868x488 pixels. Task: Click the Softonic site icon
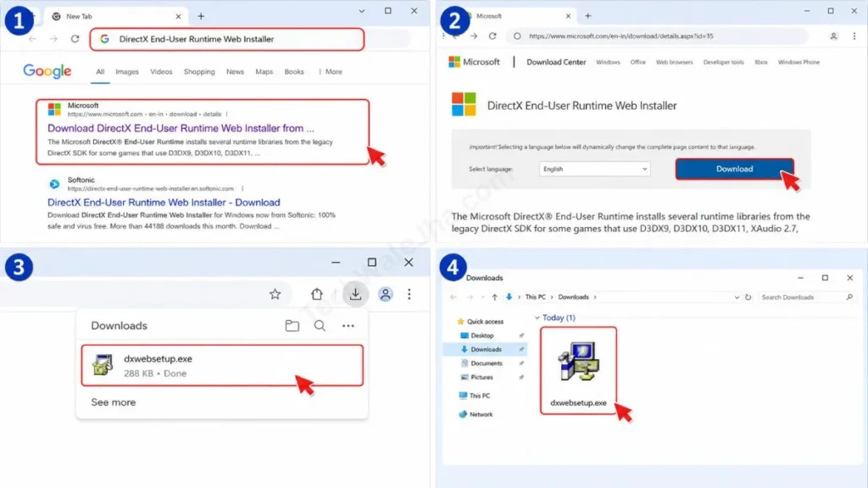click(x=54, y=184)
